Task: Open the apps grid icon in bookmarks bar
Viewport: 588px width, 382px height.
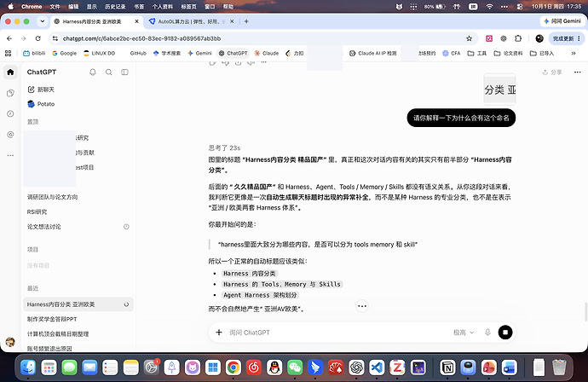Action: click(8, 53)
